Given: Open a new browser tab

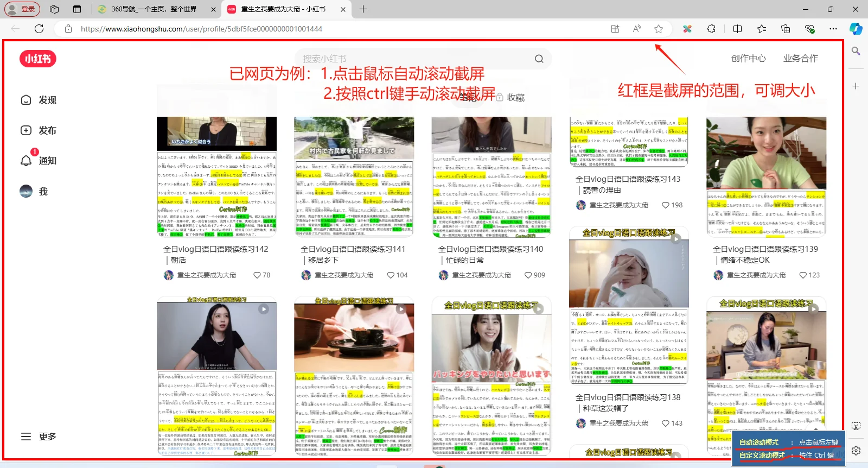Looking at the screenshot, I should click(x=363, y=9).
